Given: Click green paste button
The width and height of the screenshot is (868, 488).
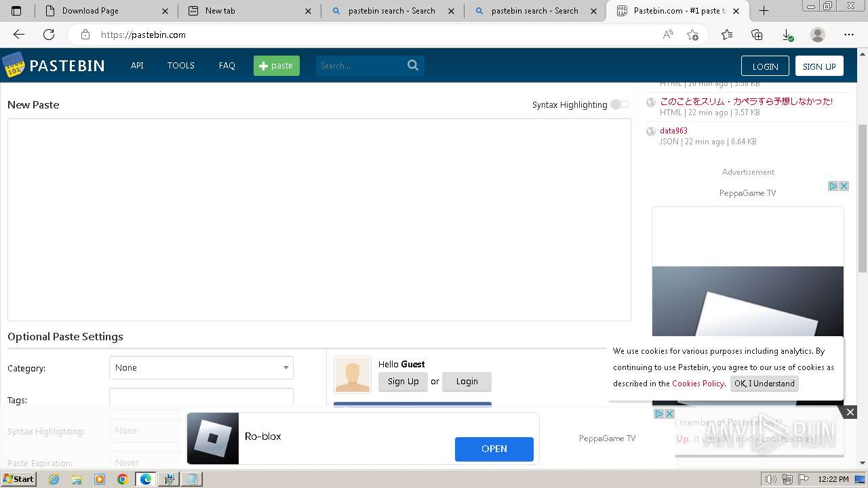Looking at the screenshot, I should [277, 66].
